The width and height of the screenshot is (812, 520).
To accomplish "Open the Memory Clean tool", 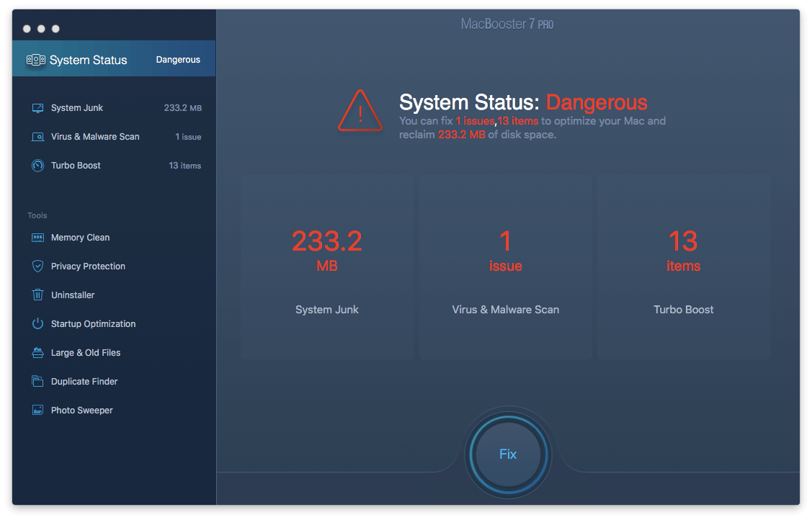I will click(114, 238).
